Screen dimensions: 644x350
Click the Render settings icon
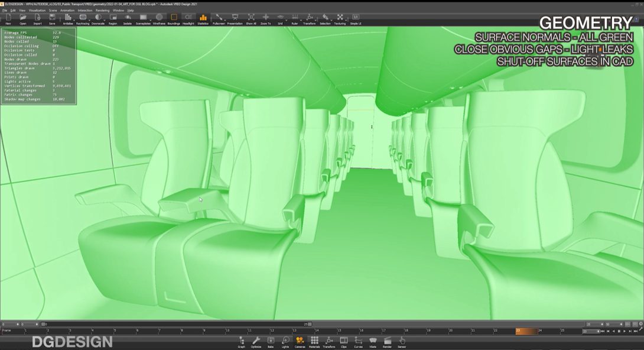coord(387,341)
